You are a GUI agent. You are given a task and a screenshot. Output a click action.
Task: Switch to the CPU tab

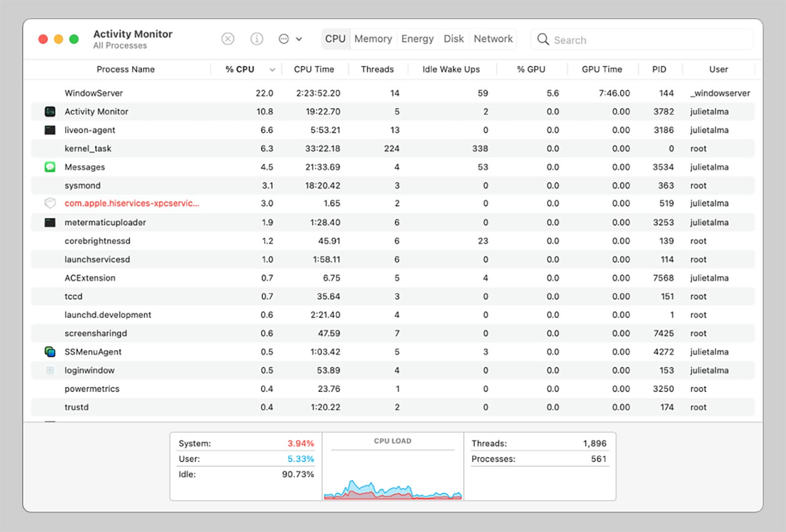point(336,39)
